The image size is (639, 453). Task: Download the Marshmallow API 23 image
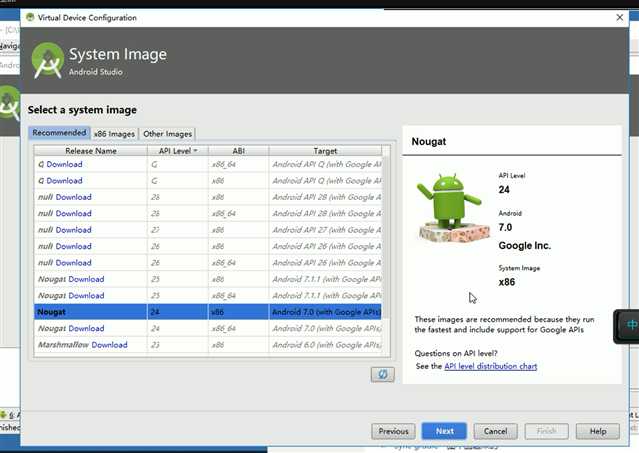coord(109,345)
